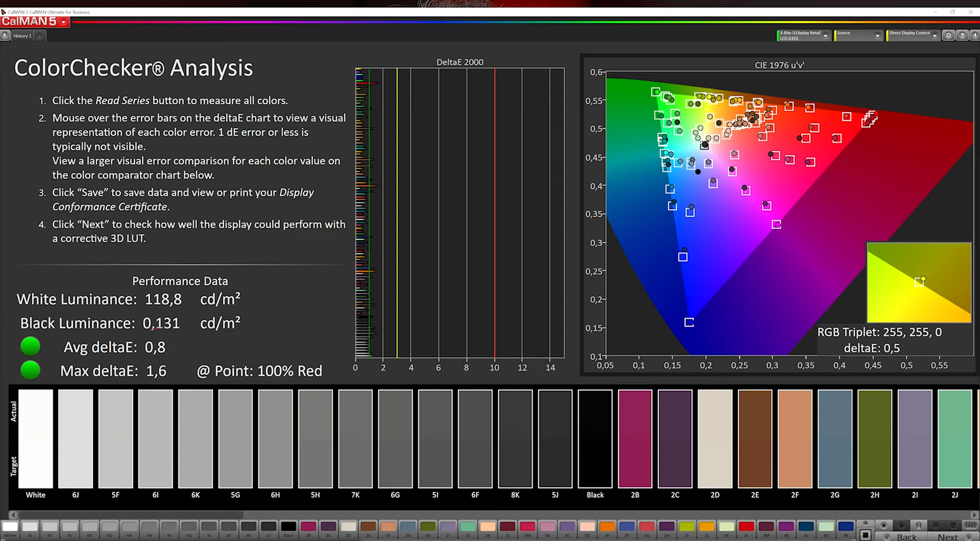Click the question mark help icon
Screen dimensions: 980x541
(962, 35)
